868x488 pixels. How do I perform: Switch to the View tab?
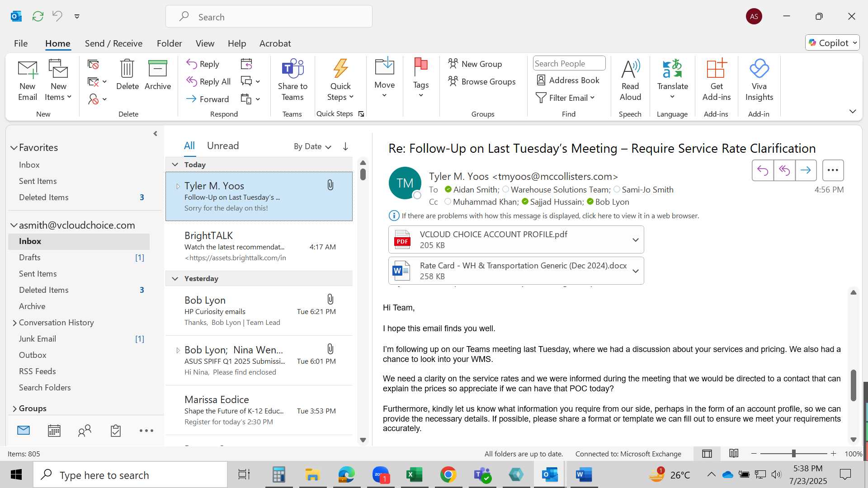point(205,43)
